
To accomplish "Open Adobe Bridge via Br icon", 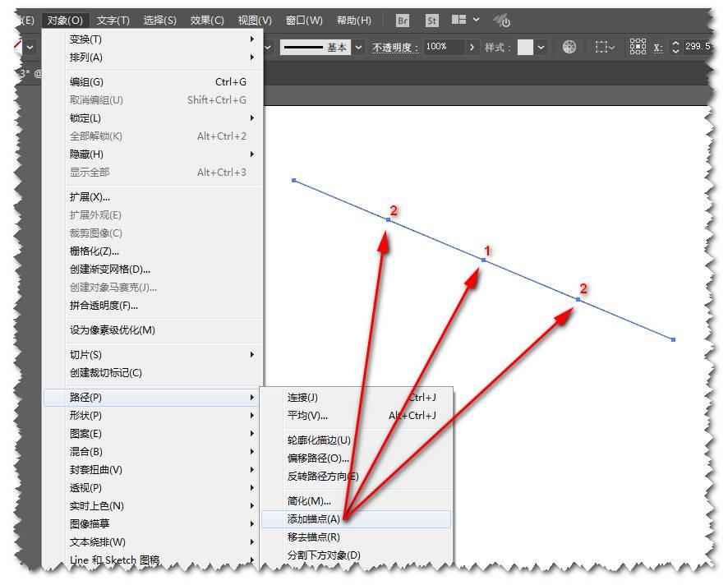I will tap(402, 21).
